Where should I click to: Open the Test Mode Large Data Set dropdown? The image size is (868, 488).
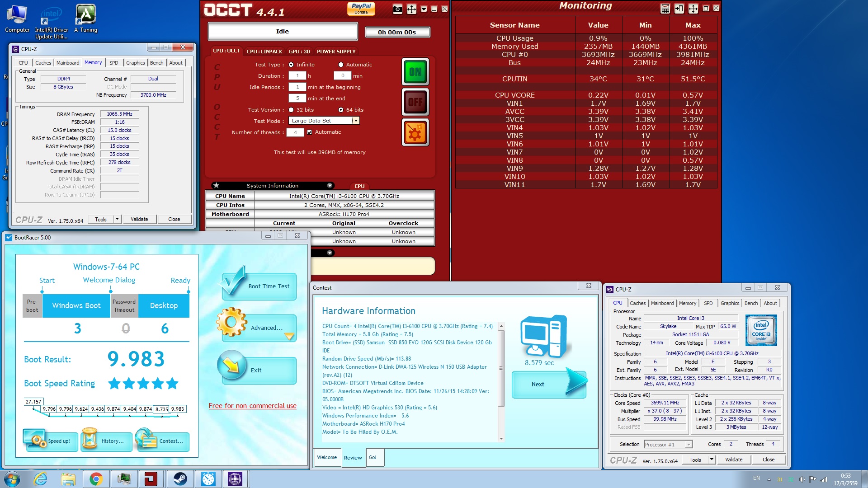pyautogui.click(x=356, y=121)
